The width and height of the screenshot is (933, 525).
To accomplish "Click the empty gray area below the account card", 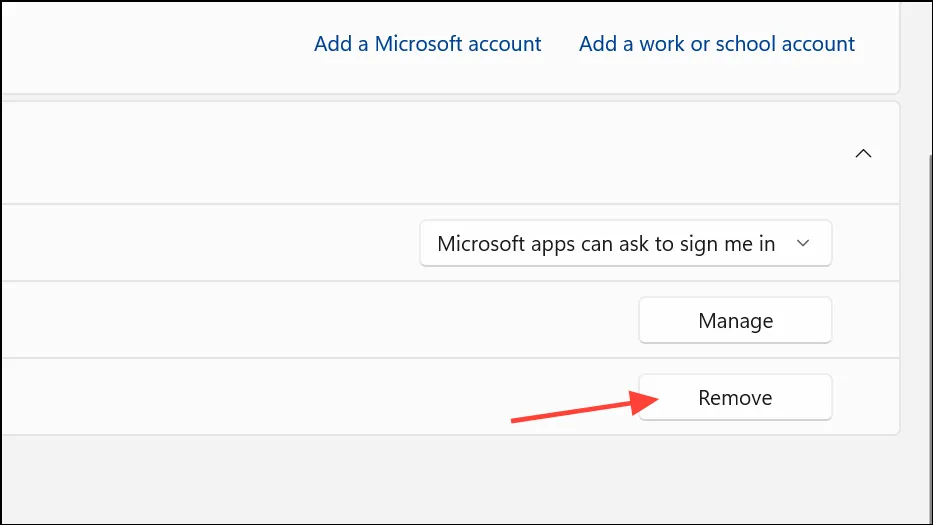I will [450, 479].
